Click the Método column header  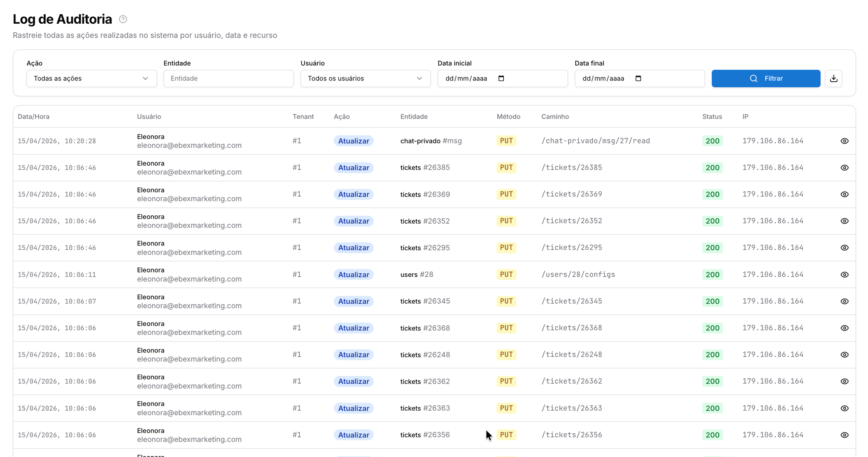508,116
